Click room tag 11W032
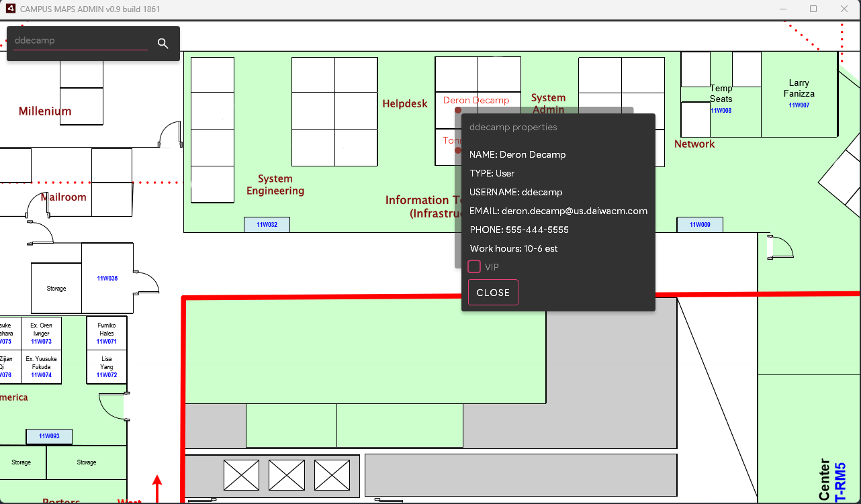This screenshot has height=504, width=861. point(267,225)
